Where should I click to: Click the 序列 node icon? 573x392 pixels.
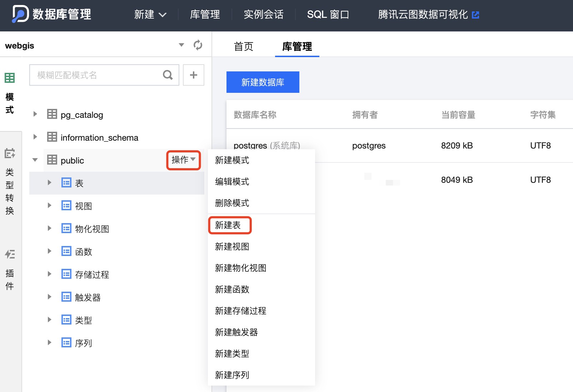66,343
